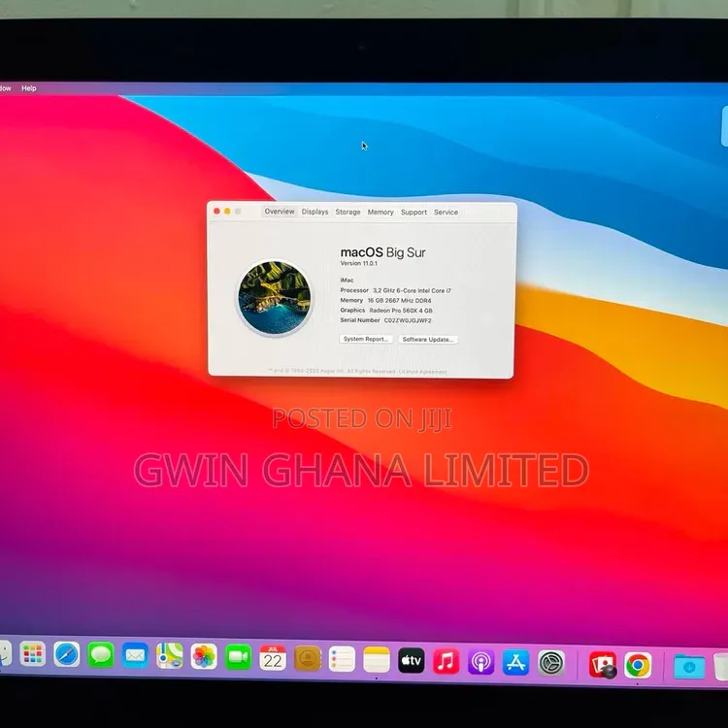Open Photo Booth from the Dock
Viewport: 728px width, 728px height.
tap(603, 664)
